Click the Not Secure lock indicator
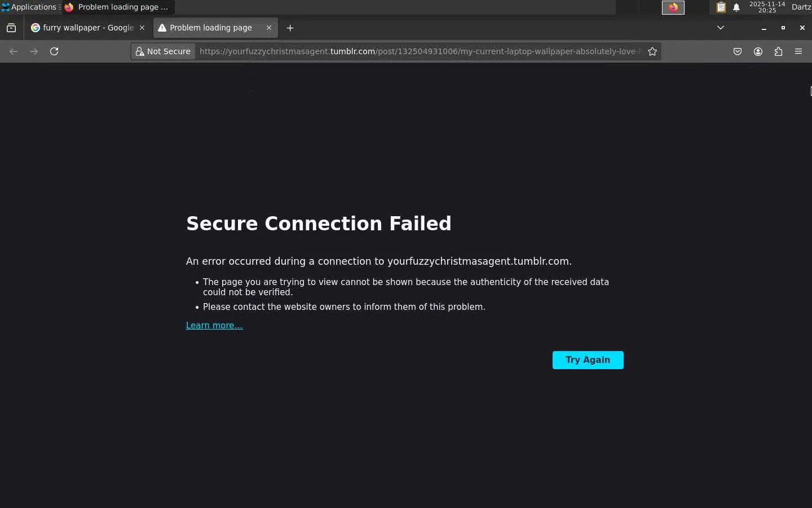The height and width of the screenshot is (508, 812). click(163, 51)
